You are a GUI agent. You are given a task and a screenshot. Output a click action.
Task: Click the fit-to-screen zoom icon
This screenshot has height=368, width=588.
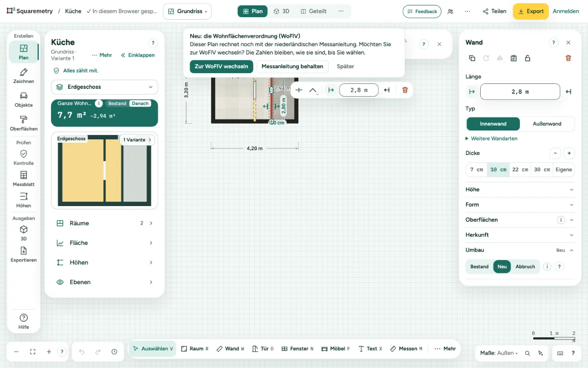[x=33, y=352]
